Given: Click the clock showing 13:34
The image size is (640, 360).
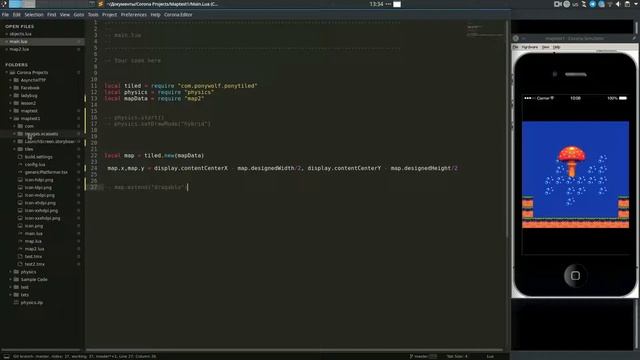Looking at the screenshot, I should pyautogui.click(x=376, y=4).
